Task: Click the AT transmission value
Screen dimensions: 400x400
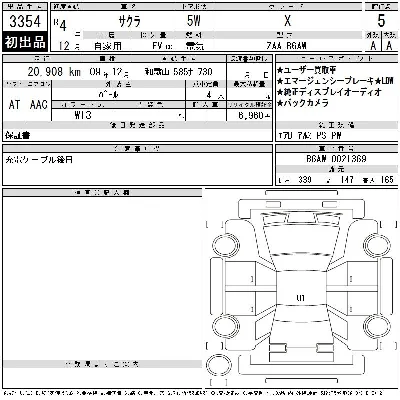Action: (x=14, y=105)
